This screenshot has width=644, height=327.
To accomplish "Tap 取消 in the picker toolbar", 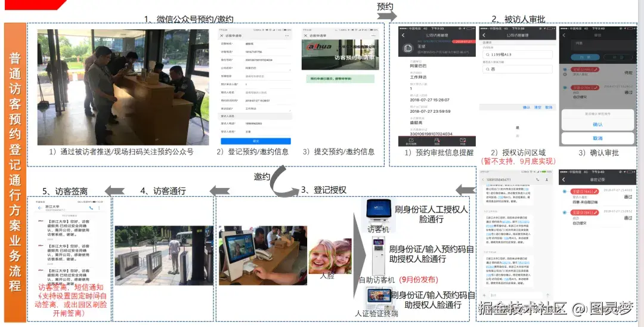I will [x=549, y=107].
